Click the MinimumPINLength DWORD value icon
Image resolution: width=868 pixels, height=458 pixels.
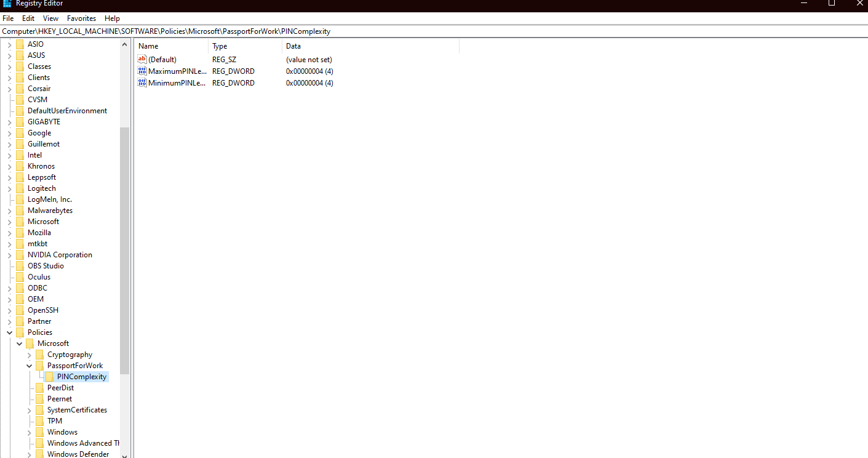click(142, 83)
